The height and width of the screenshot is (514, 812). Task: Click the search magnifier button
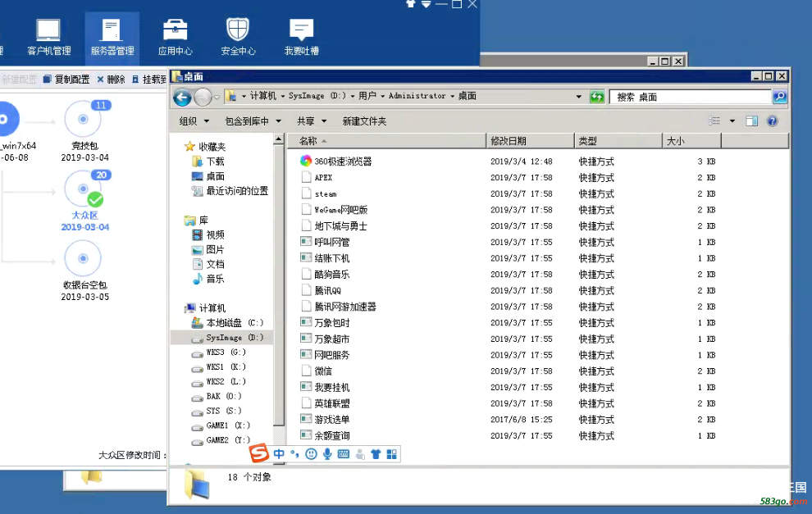(x=780, y=97)
